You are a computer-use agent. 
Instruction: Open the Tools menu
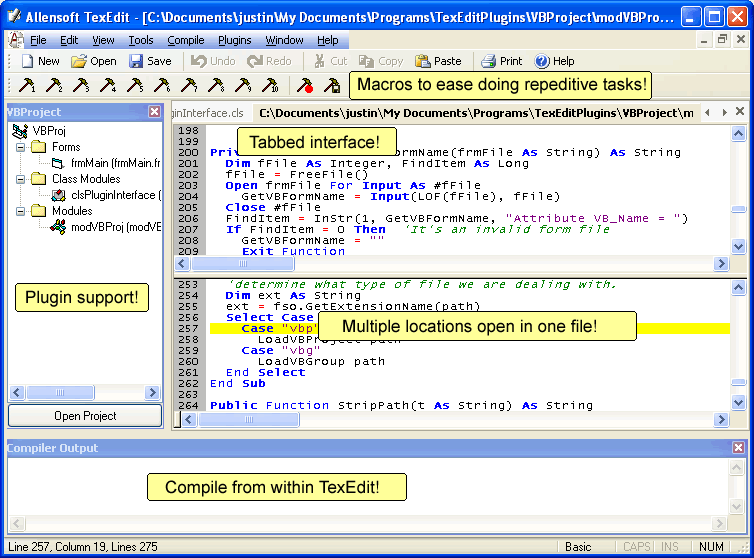(x=141, y=40)
